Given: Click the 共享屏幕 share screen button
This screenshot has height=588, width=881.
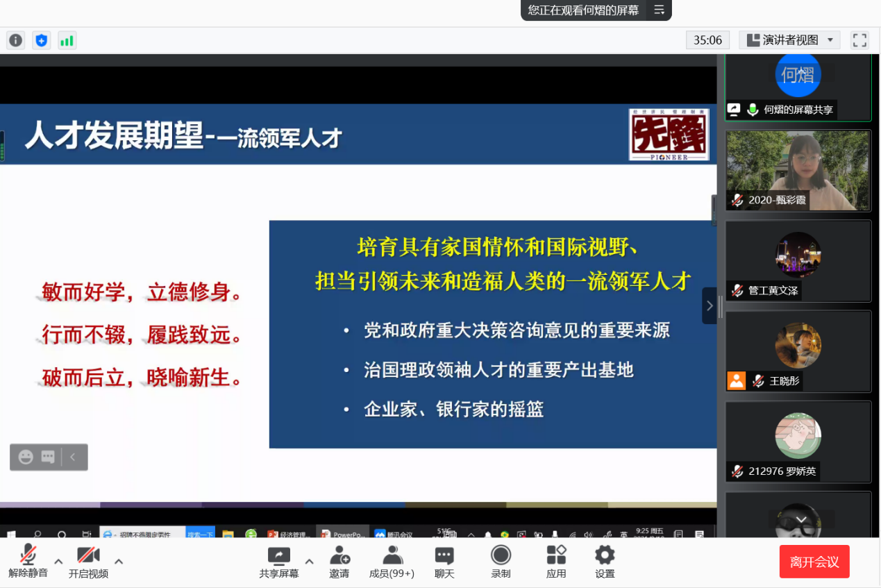Looking at the screenshot, I should coord(279,561).
